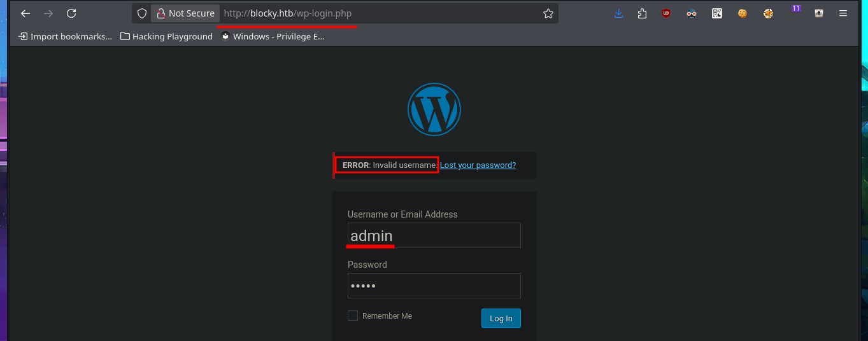Open the tracking protection shield icon
The image size is (868, 341).
click(x=142, y=13)
